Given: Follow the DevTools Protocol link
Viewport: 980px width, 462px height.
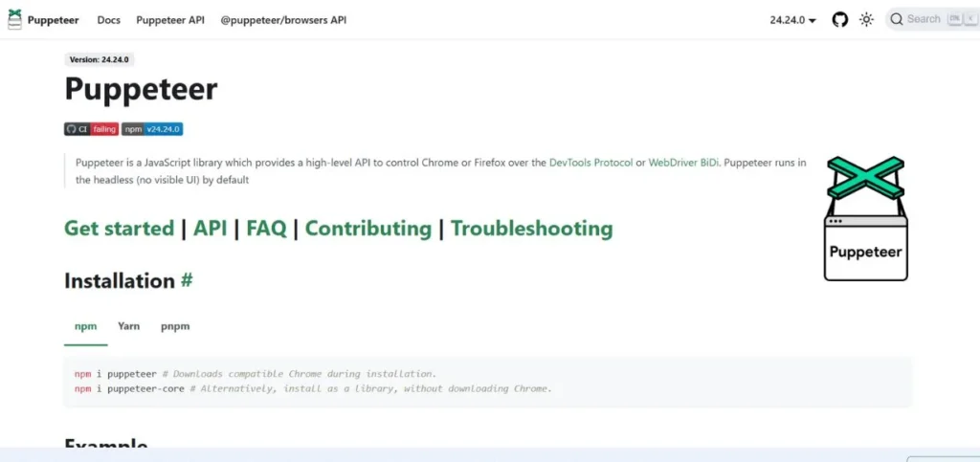Looking at the screenshot, I should pyautogui.click(x=591, y=163).
